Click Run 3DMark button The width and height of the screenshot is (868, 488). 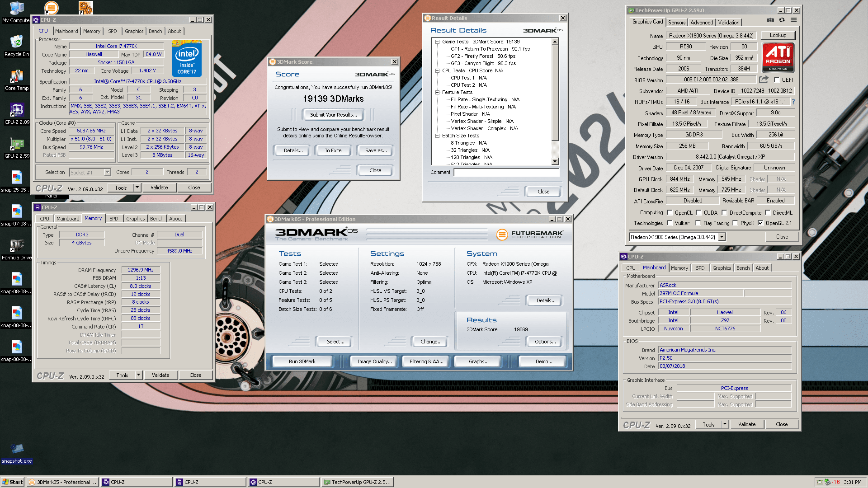302,361
